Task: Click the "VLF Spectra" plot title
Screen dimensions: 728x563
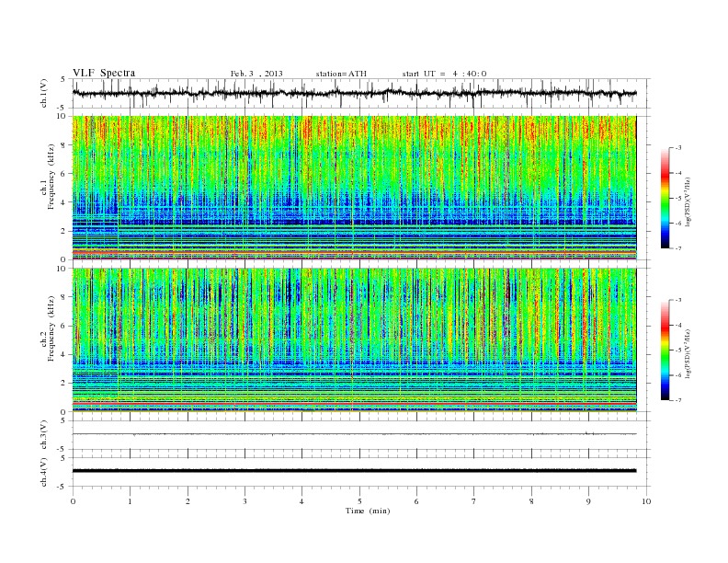Action: [104, 74]
